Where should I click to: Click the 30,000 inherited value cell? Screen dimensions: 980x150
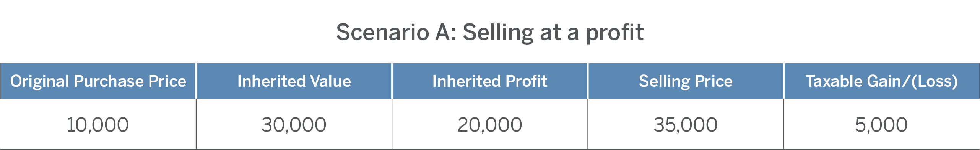294,125
